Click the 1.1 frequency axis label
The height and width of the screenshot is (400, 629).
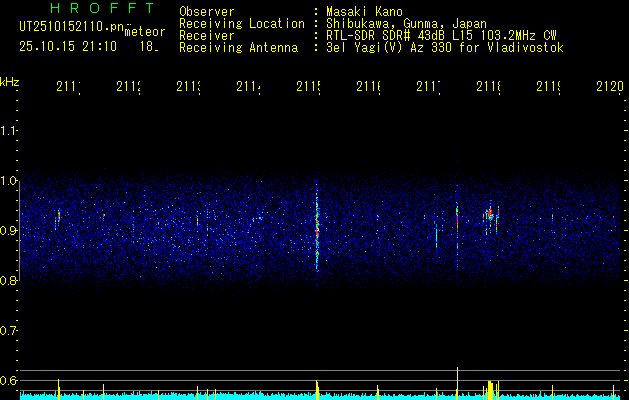(x=8, y=131)
